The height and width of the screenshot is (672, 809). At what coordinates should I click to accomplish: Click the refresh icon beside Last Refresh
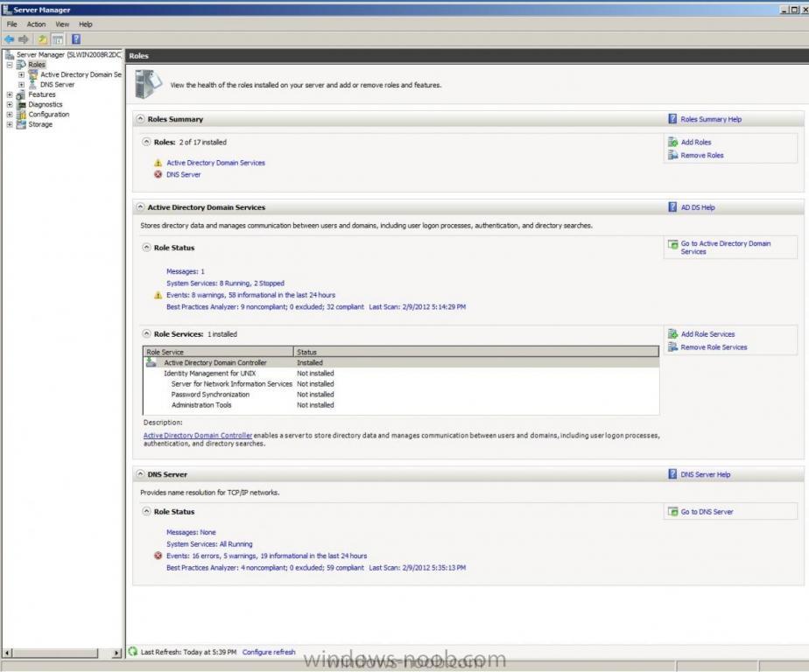coord(132,651)
